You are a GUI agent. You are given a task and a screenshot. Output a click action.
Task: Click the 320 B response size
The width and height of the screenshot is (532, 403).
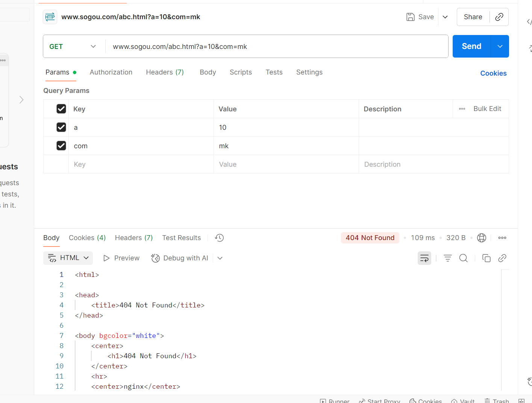coord(456,238)
